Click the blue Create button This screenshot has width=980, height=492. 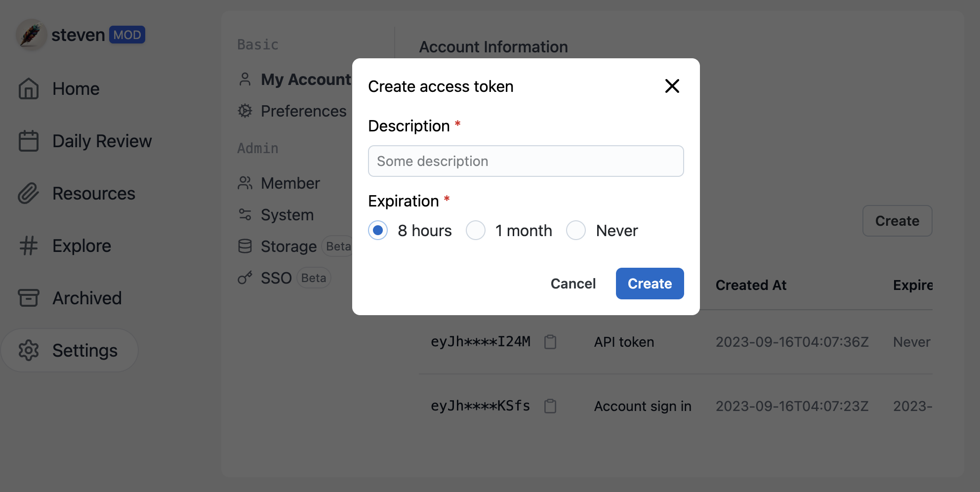tap(650, 284)
